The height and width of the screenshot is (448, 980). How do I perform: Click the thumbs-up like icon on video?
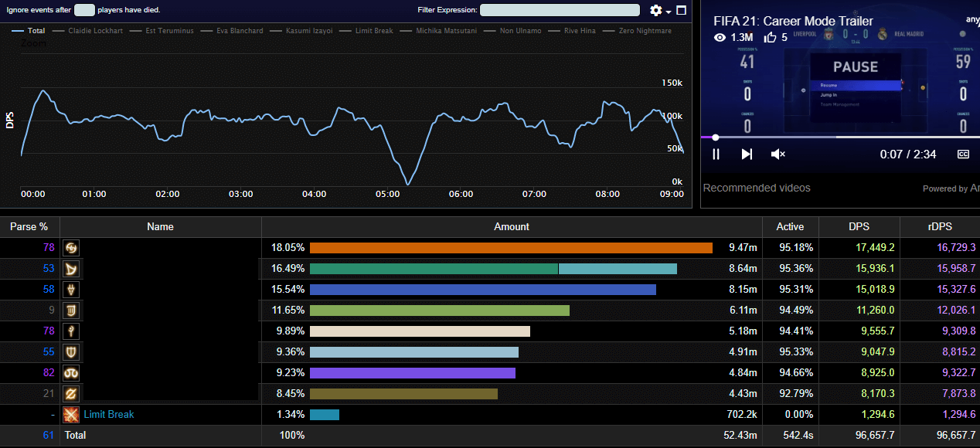[x=770, y=37]
